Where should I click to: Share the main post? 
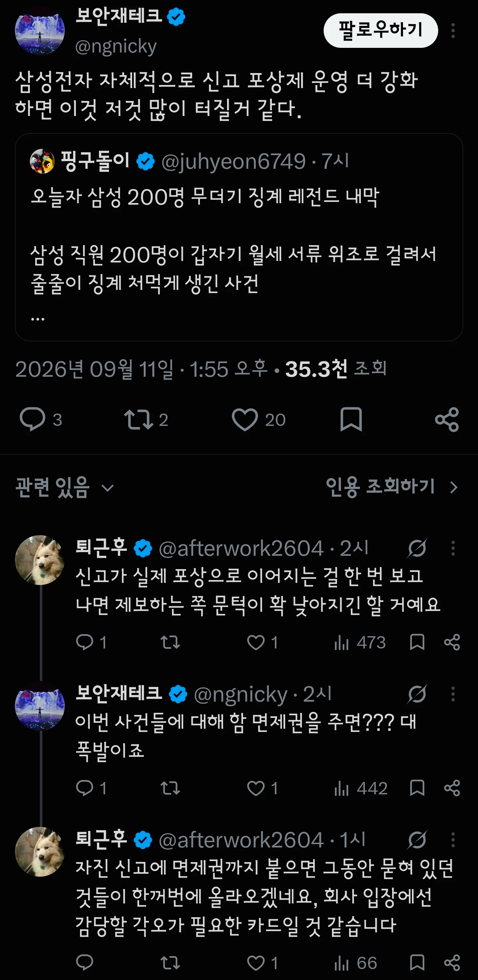click(447, 419)
